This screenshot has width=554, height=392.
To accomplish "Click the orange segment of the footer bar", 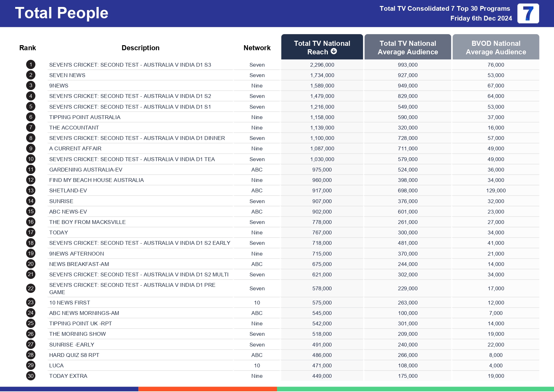I will (208, 389).
